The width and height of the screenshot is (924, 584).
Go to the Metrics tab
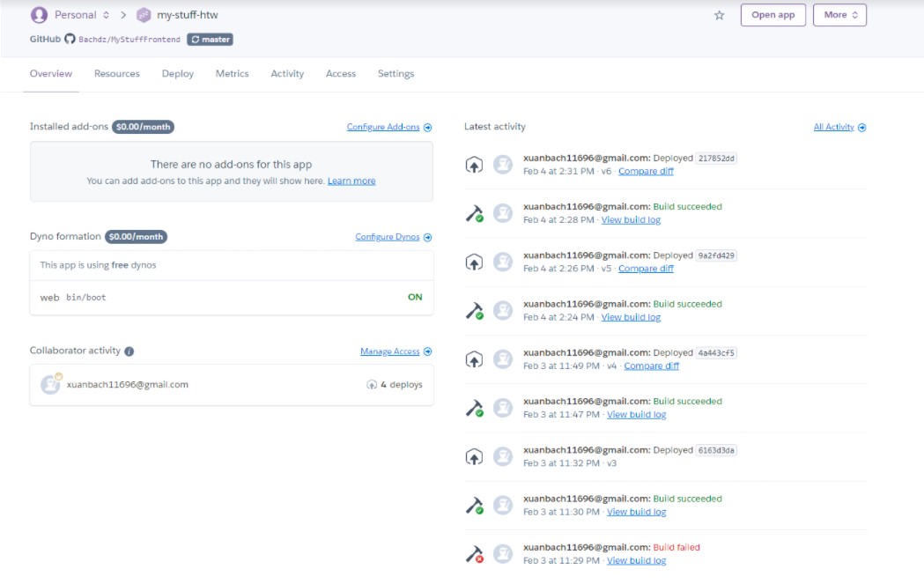pyautogui.click(x=233, y=74)
